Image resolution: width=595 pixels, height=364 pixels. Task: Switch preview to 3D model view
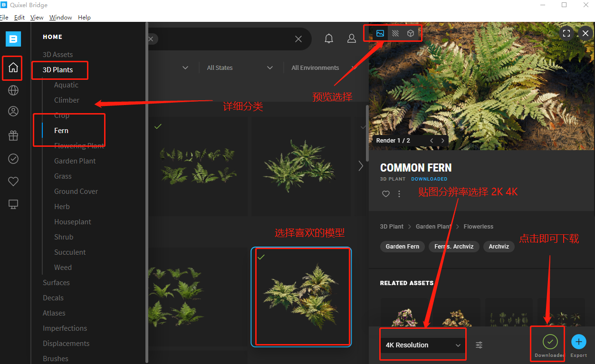(x=411, y=33)
